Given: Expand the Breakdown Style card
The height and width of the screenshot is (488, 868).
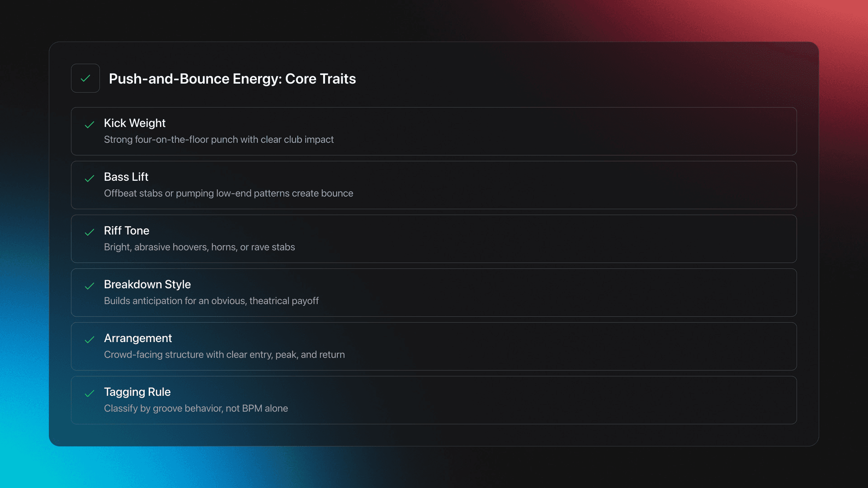Looking at the screenshot, I should click(x=434, y=292).
